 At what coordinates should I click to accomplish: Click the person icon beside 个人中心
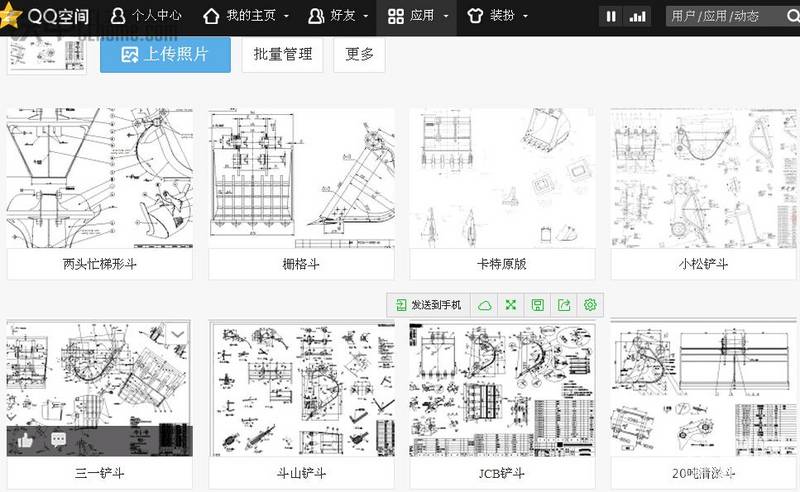tap(118, 16)
